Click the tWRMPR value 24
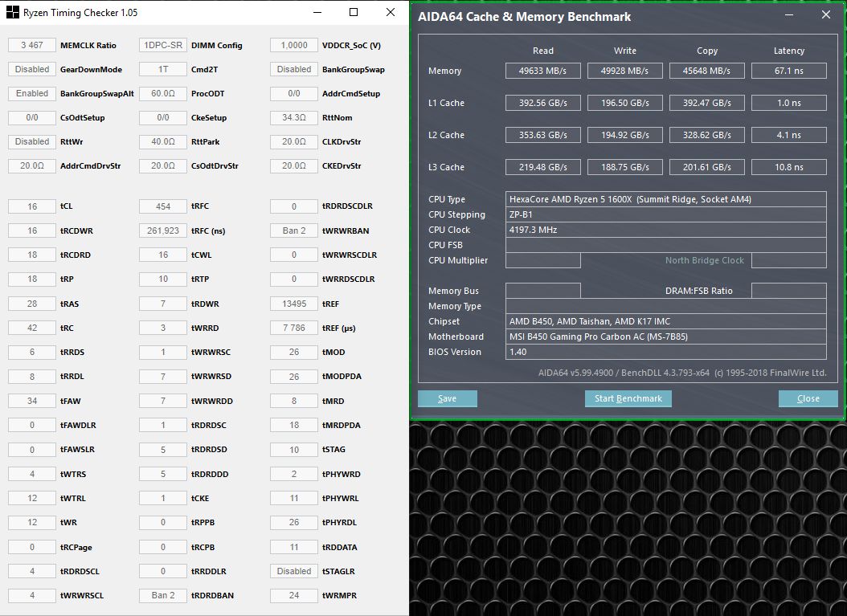This screenshot has height=616, width=847. [x=294, y=595]
